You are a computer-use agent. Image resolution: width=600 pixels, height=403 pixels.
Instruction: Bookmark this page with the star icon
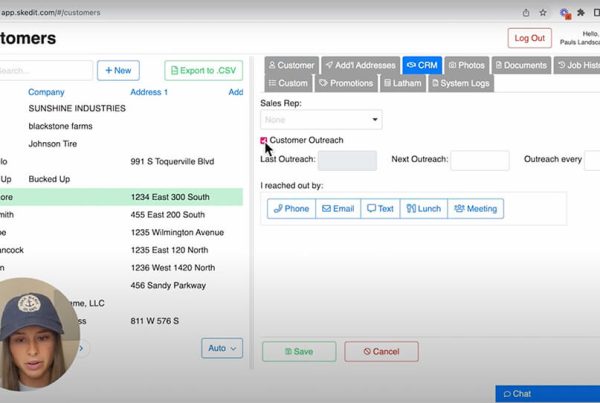[x=543, y=13]
